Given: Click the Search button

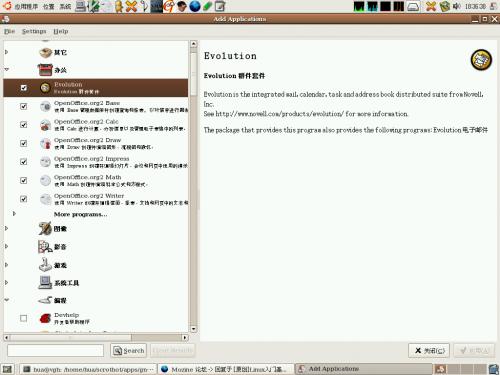Looking at the screenshot, I should pyautogui.click(x=128, y=351).
